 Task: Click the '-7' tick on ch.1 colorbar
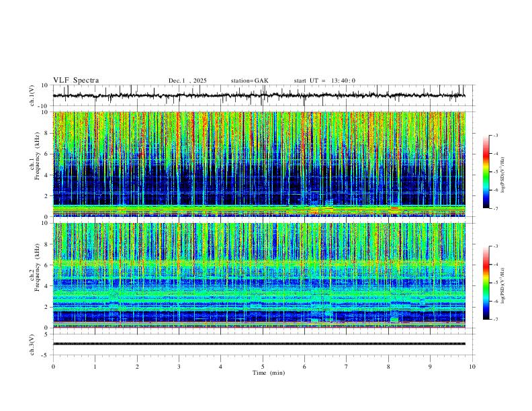495,209
